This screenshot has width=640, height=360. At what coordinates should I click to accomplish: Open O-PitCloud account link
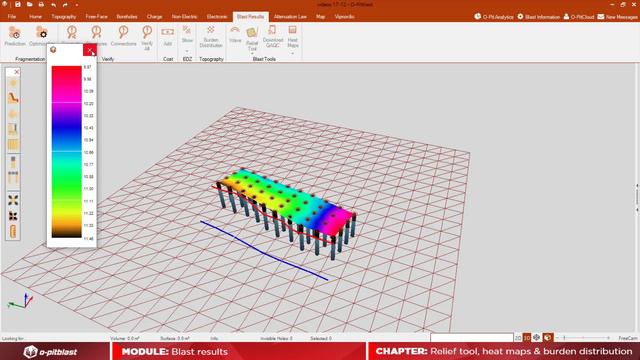(578, 17)
